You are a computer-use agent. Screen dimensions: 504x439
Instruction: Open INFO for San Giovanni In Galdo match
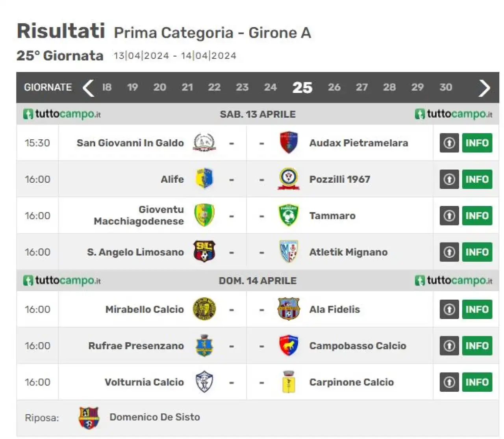[x=477, y=143]
